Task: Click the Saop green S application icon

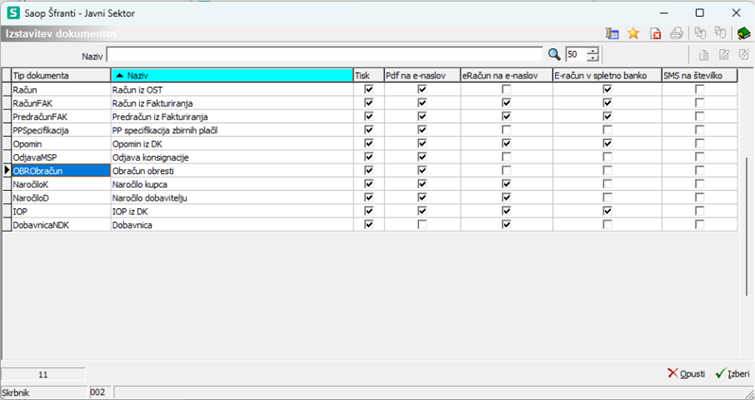Action: pos(13,13)
